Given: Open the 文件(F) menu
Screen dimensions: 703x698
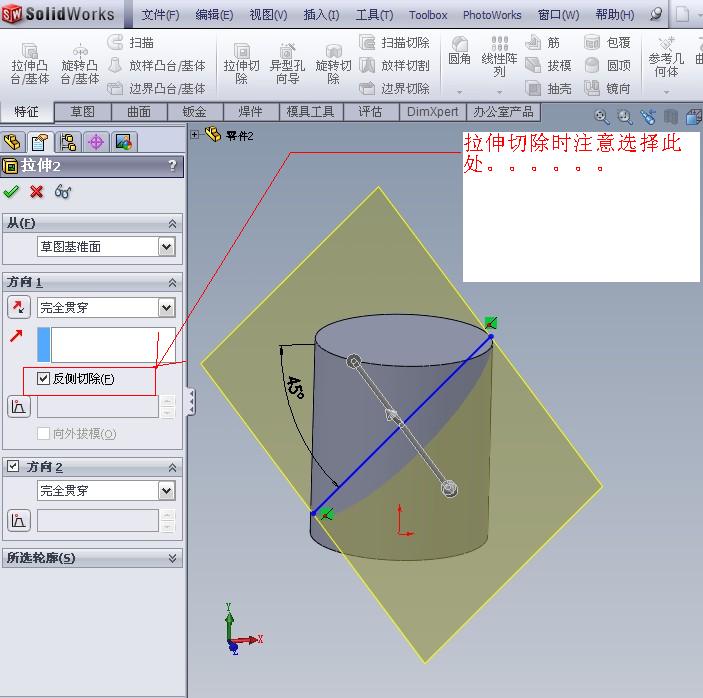Looking at the screenshot, I should (160, 15).
